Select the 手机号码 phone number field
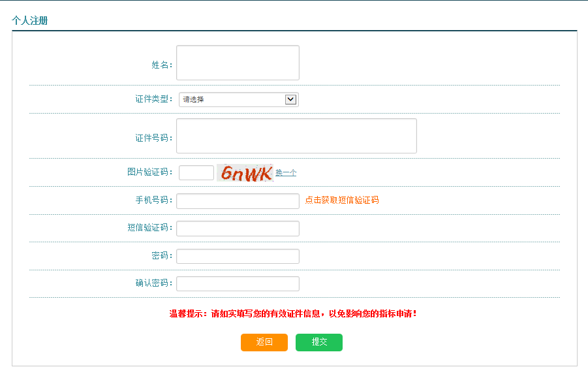Viewport: 588px width, 367px height. pos(238,200)
